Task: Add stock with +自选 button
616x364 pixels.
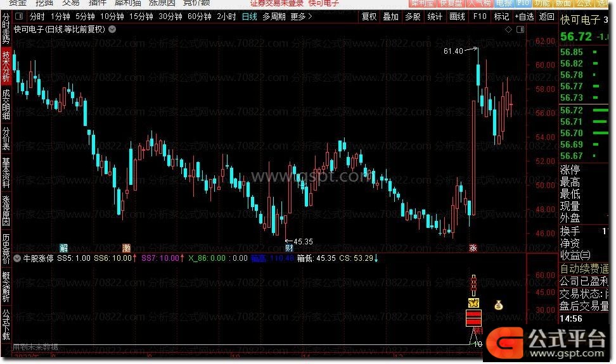Action: [x=524, y=16]
